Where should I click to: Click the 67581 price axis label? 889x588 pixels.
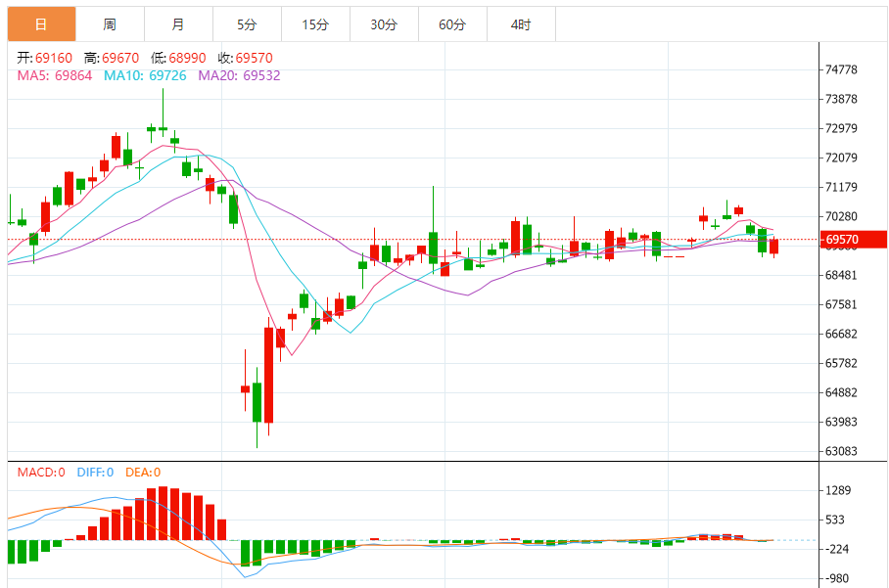pyautogui.click(x=841, y=305)
